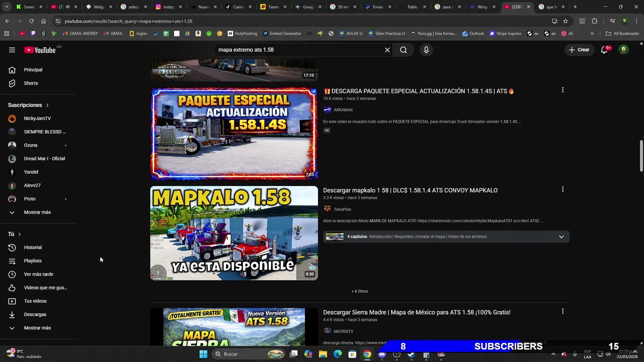The height and width of the screenshot is (362, 644).
Task: Open options menu for DESCARGA PAQUETE ESPECIAL video
Action: tap(562, 90)
